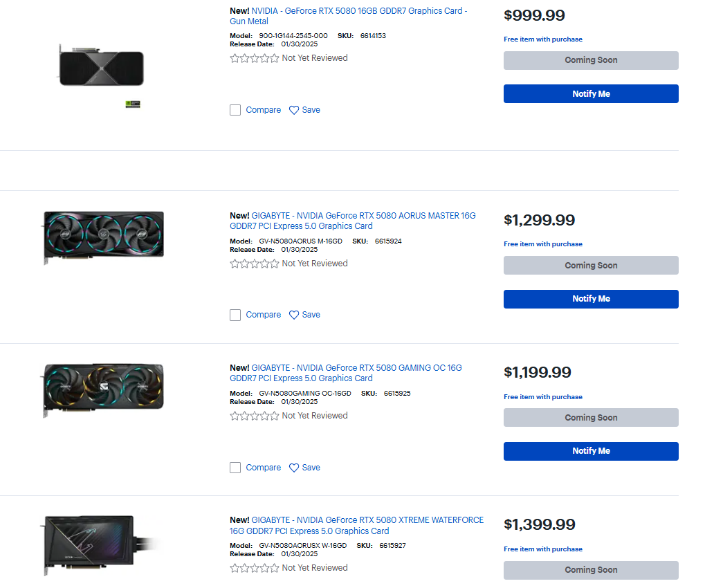Tick the Compare checkbox for AORUS MASTER
705x588 pixels.
[235, 315]
